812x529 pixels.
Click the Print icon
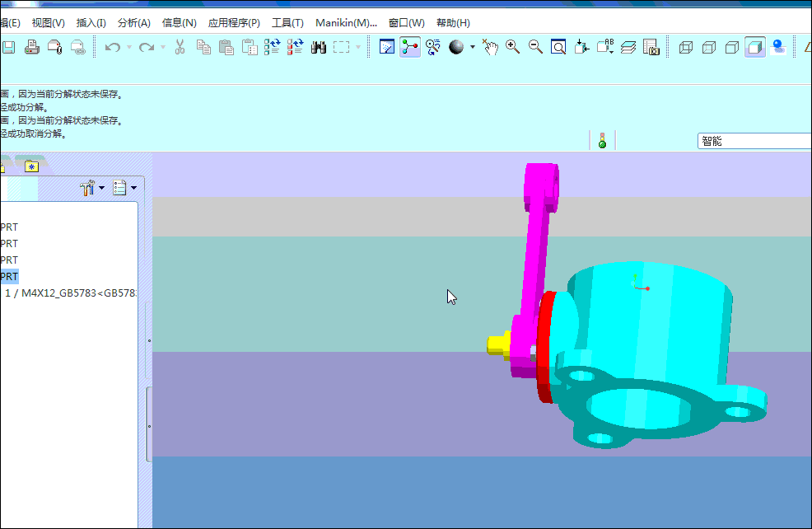(x=31, y=47)
